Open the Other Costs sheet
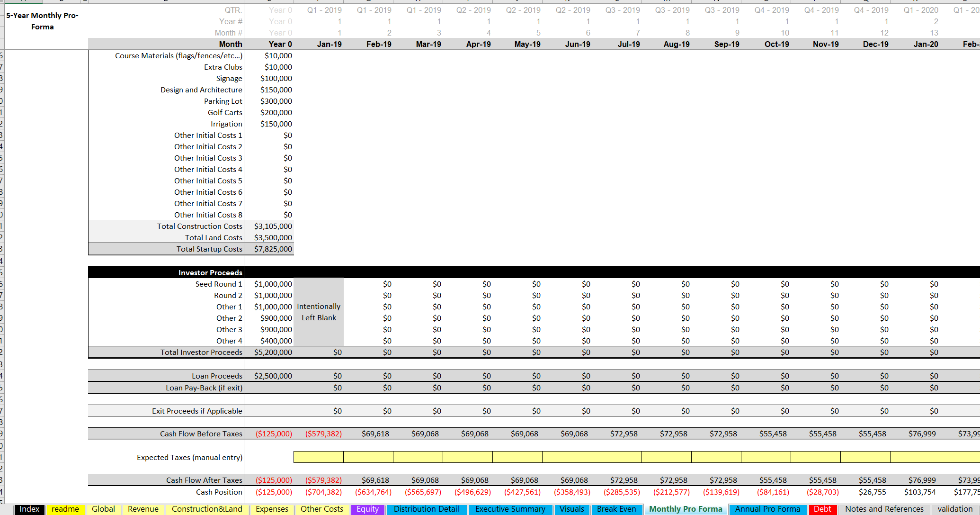980x515 pixels. coord(322,509)
